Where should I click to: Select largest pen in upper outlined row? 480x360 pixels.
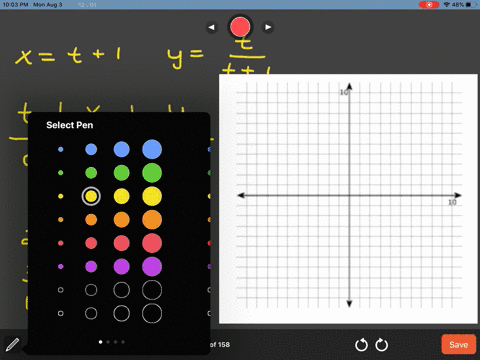click(152, 290)
